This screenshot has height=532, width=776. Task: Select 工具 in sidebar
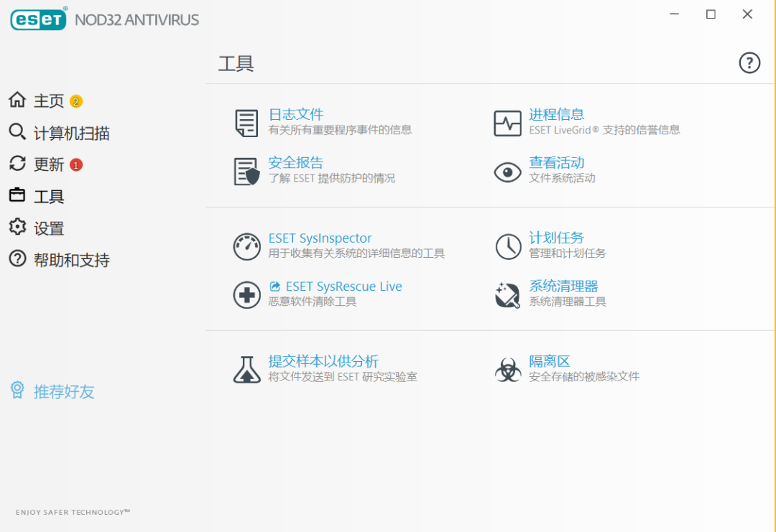[x=49, y=196]
